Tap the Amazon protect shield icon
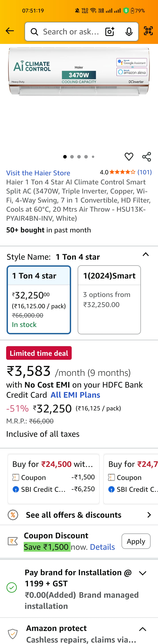This screenshot has width=158, height=644. [x=13, y=633]
